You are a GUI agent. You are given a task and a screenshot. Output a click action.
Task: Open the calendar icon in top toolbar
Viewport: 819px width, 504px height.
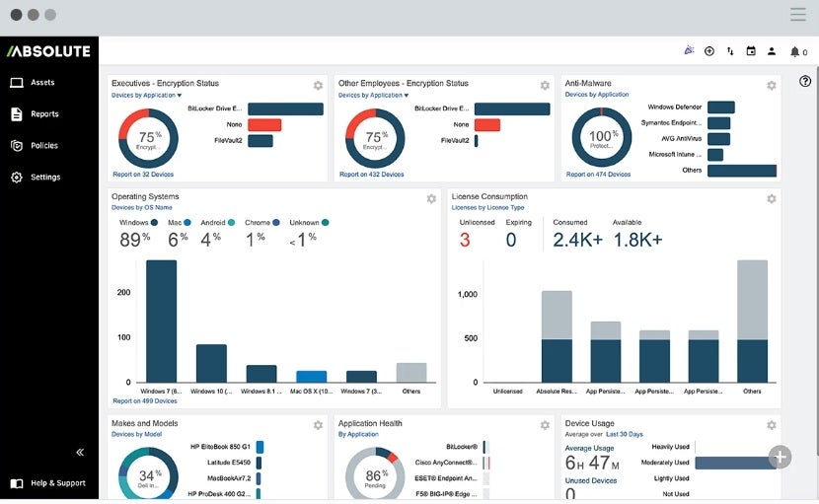click(x=751, y=50)
